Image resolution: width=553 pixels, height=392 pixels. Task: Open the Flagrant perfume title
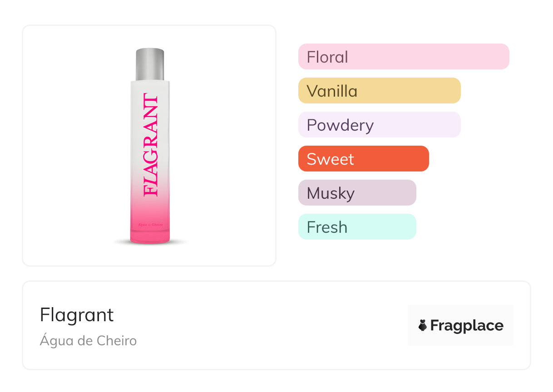click(x=77, y=315)
